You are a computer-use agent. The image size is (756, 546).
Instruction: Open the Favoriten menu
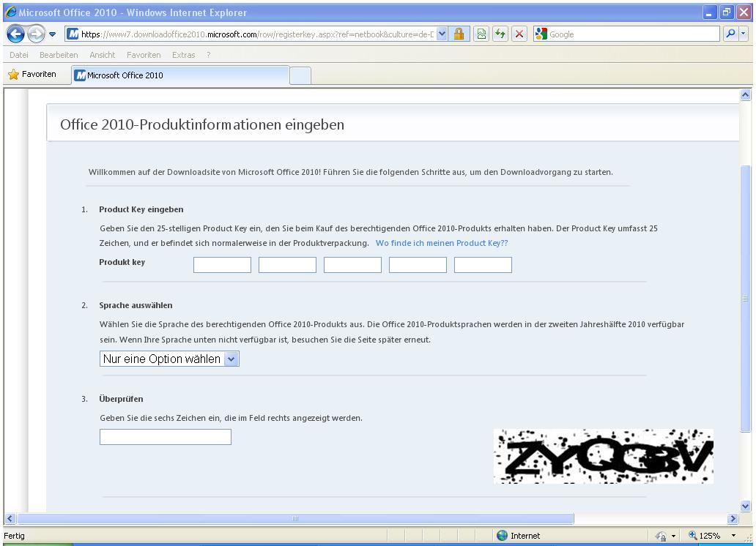(144, 55)
